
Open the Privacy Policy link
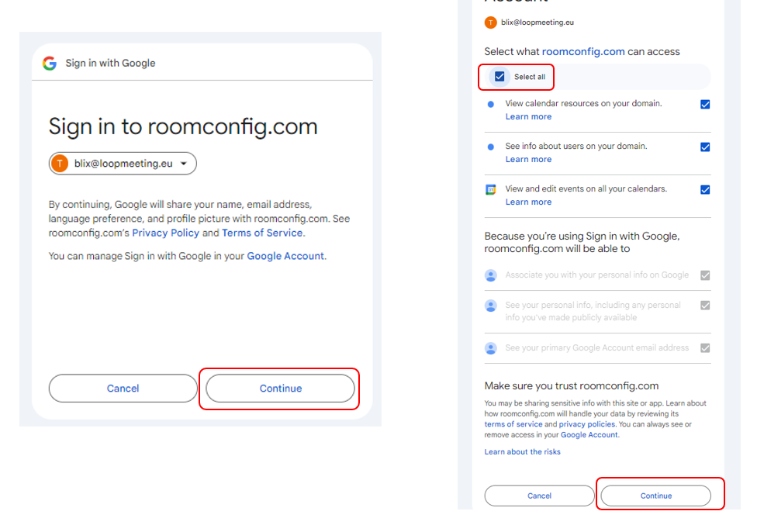pos(166,233)
